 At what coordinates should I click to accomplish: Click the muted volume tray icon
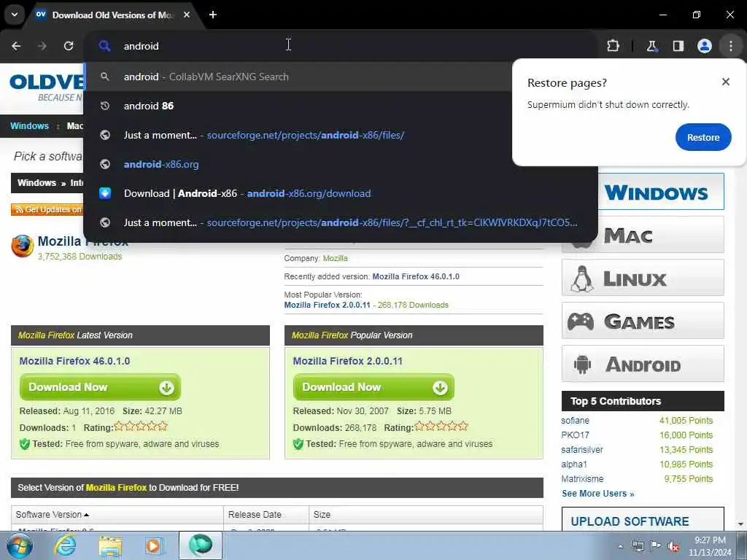click(x=673, y=546)
